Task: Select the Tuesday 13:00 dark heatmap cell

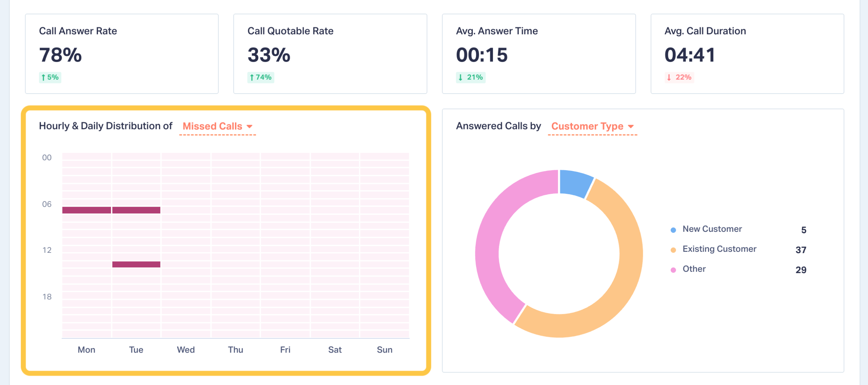Action: 136,264
